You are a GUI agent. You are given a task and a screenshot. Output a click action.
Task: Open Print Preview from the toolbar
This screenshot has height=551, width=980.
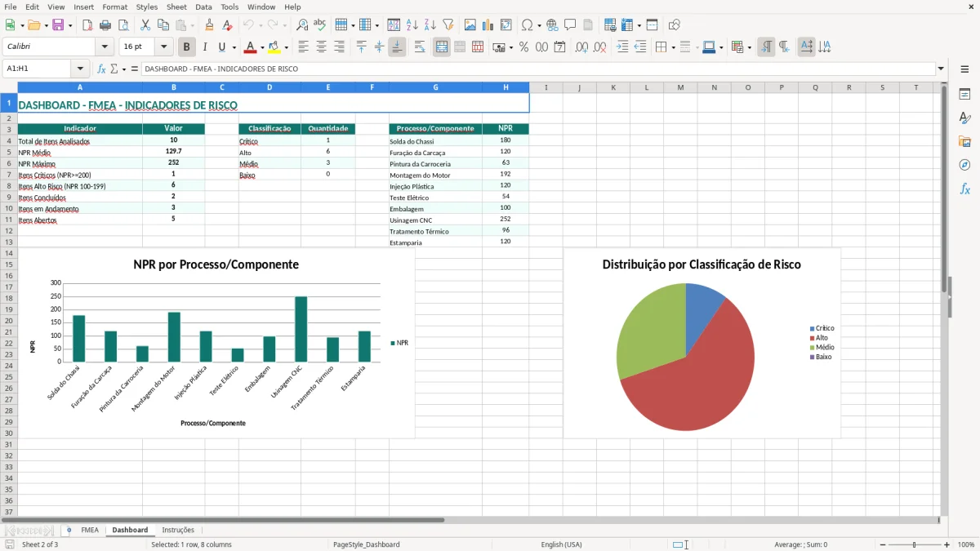[123, 25]
